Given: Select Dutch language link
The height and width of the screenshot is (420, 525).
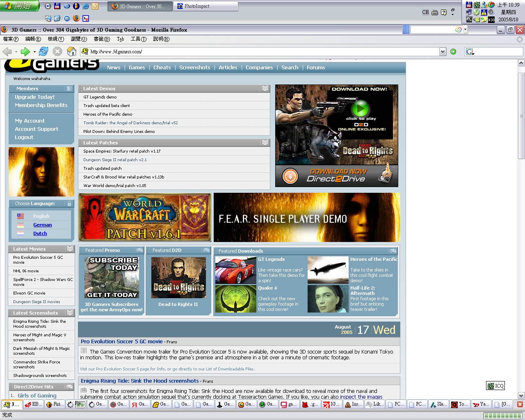Looking at the screenshot, I should [x=40, y=233].
